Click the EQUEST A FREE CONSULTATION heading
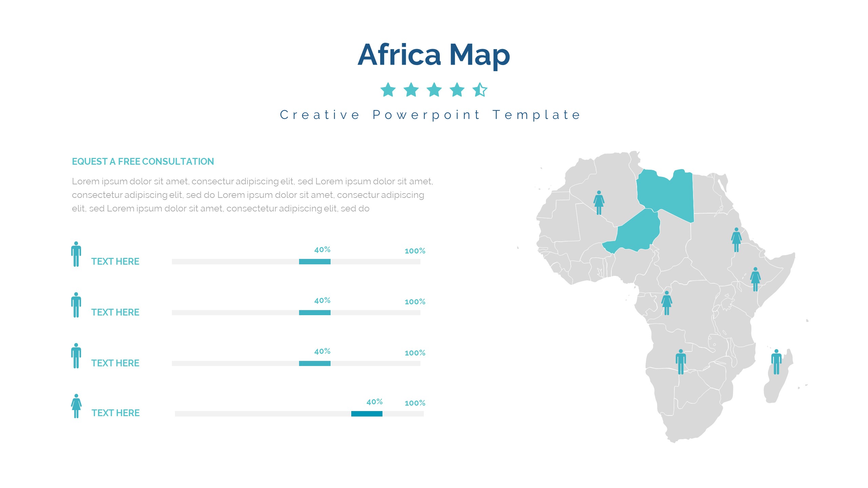Viewport: 868px width, 488px height. 143,162
